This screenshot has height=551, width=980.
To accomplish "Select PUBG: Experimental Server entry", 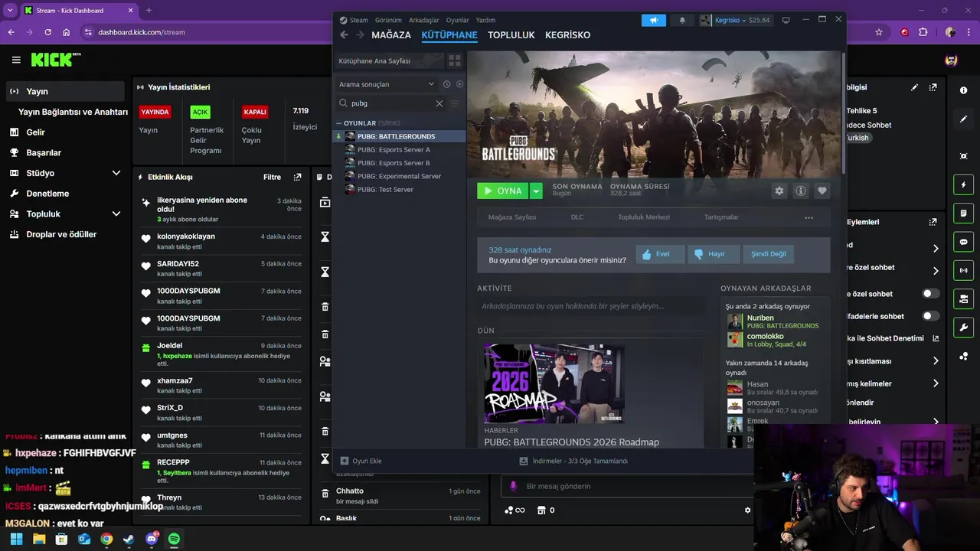I will 399,176.
